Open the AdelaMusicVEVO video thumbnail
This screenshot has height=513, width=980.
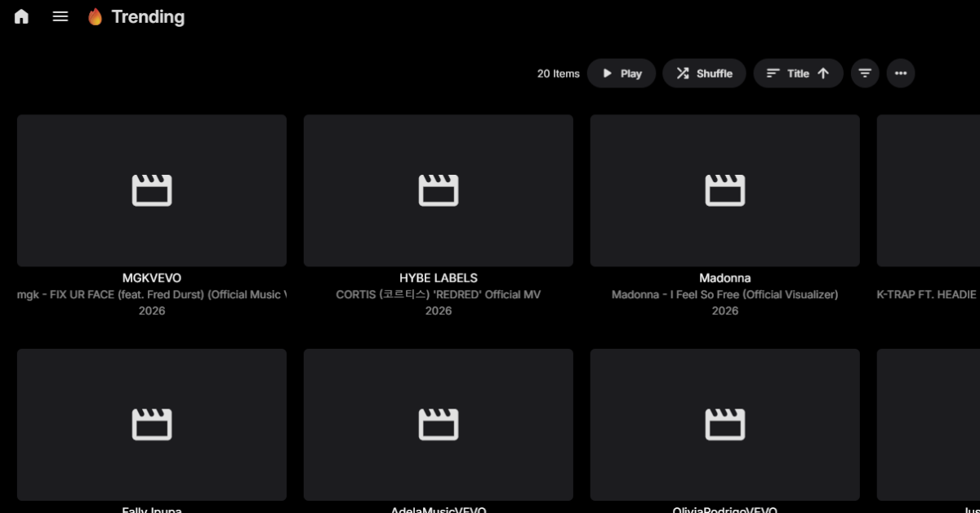[x=439, y=425]
